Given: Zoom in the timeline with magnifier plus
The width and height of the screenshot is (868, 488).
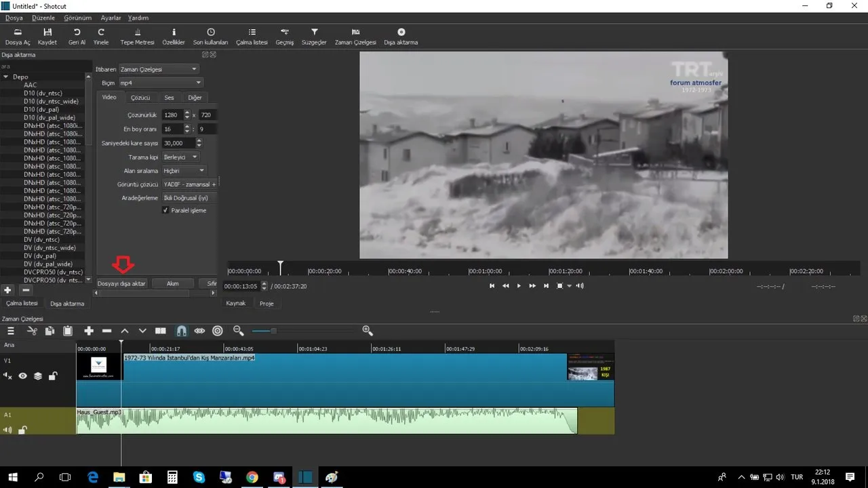Looking at the screenshot, I should pyautogui.click(x=368, y=331).
